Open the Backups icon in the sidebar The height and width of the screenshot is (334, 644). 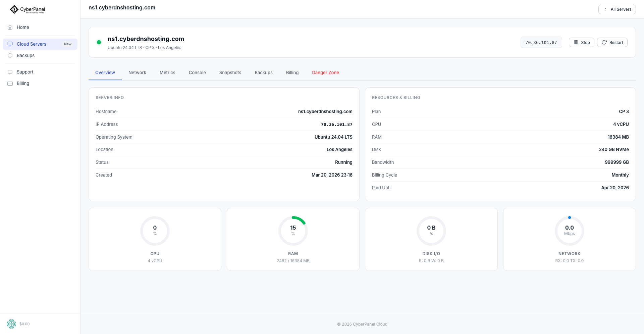click(x=10, y=55)
